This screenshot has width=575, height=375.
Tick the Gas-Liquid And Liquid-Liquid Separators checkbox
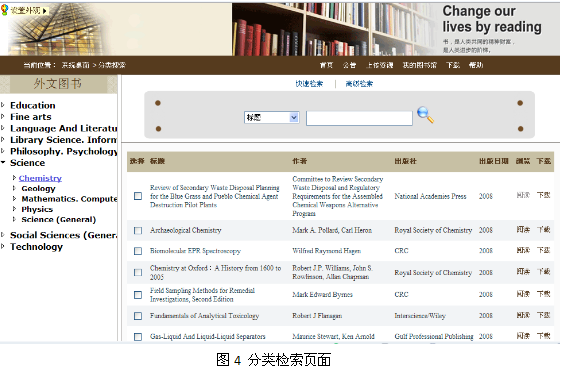tap(138, 337)
